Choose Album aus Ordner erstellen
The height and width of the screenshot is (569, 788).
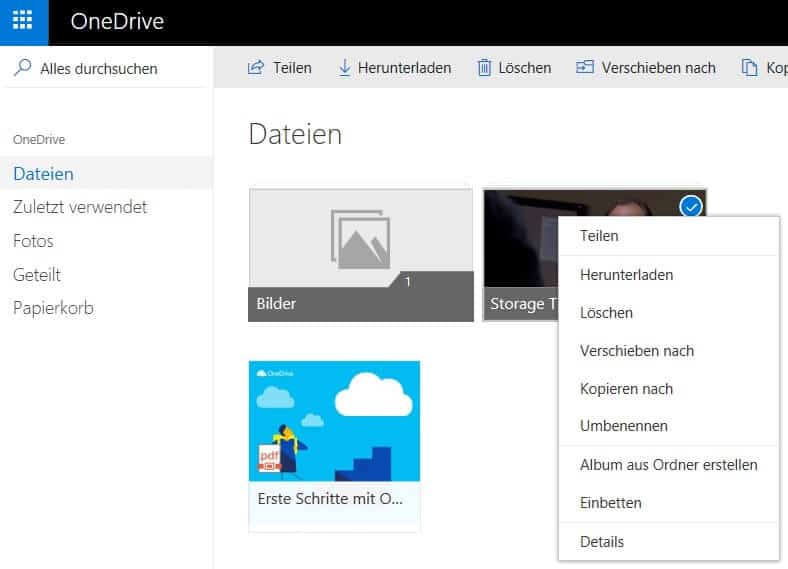pos(669,465)
